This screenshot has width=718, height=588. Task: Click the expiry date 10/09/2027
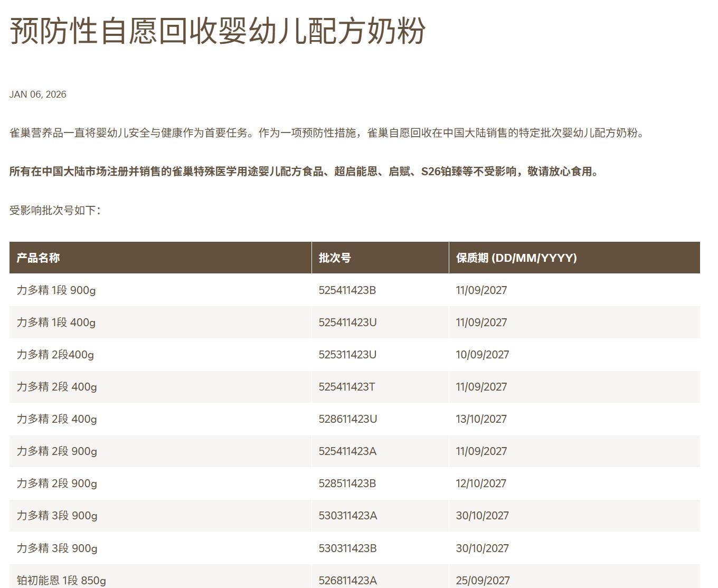click(x=482, y=355)
